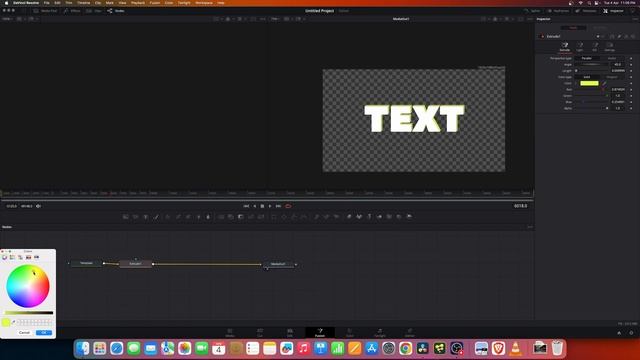Pick color with Inspector eyedropper

pos(604,83)
